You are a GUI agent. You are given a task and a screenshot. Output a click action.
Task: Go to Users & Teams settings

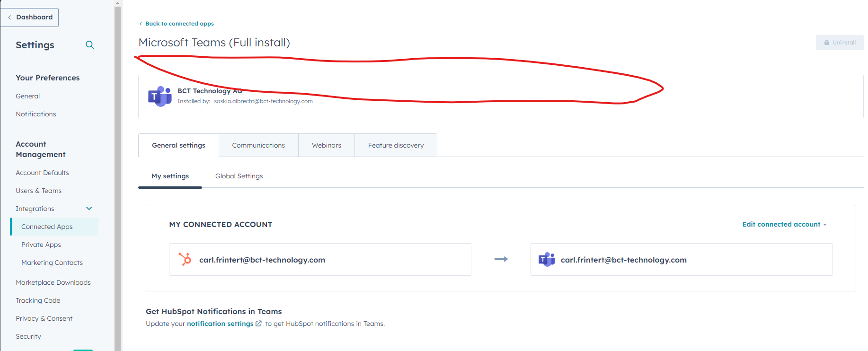click(x=38, y=191)
